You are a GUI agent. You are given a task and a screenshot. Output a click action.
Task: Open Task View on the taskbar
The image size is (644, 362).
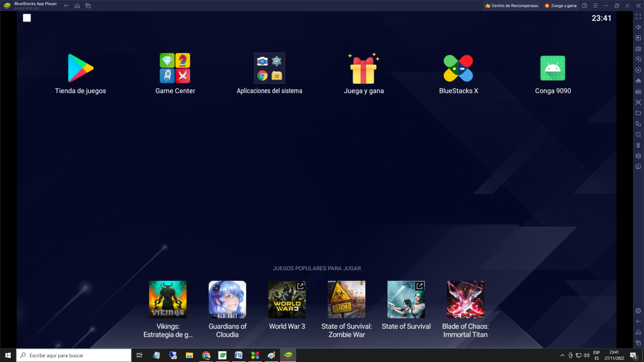coord(140,355)
